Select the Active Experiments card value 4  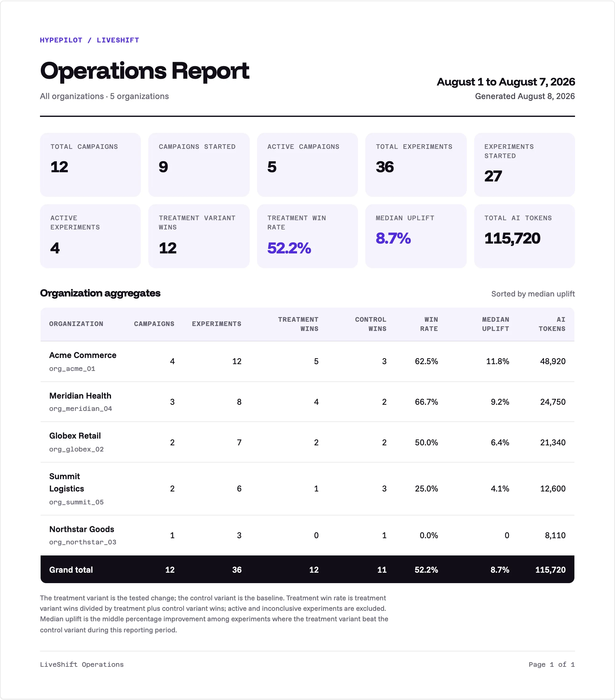pos(55,248)
